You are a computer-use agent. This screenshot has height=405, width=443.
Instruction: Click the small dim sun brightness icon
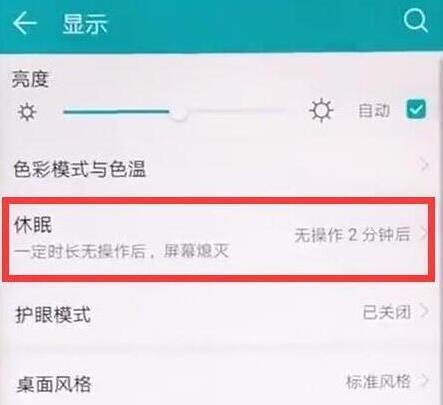coord(27,112)
